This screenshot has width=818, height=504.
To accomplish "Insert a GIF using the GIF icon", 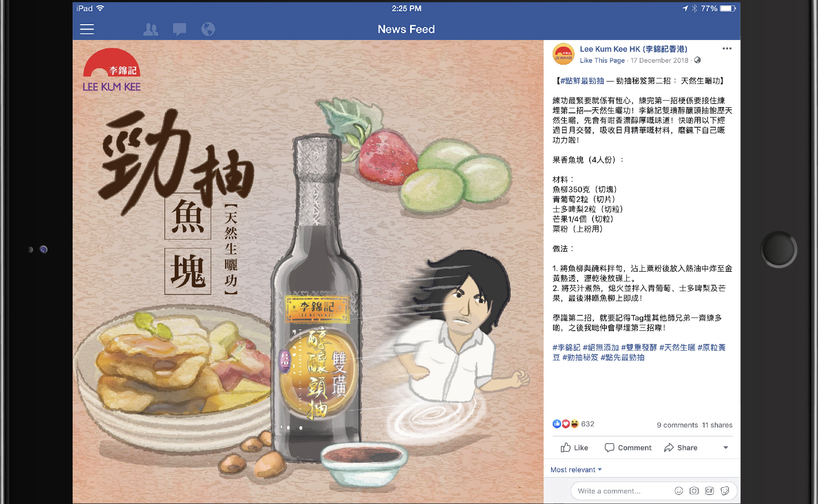I will [x=710, y=491].
